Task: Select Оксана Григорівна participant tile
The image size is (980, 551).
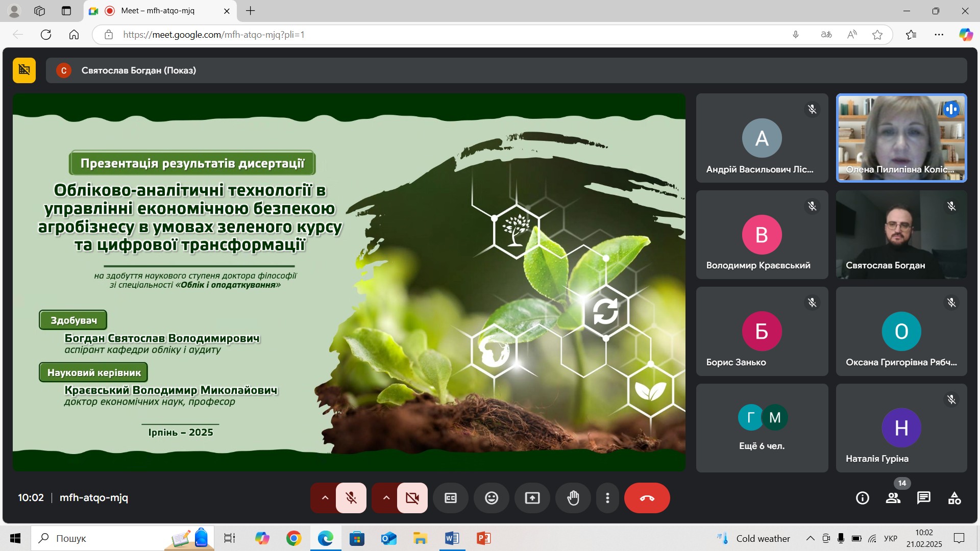Action: click(901, 331)
